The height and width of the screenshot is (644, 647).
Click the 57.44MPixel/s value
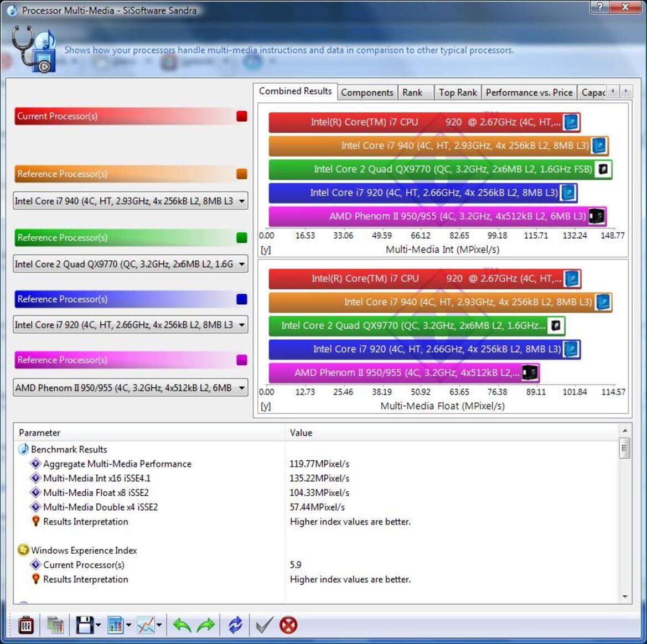coord(317,507)
